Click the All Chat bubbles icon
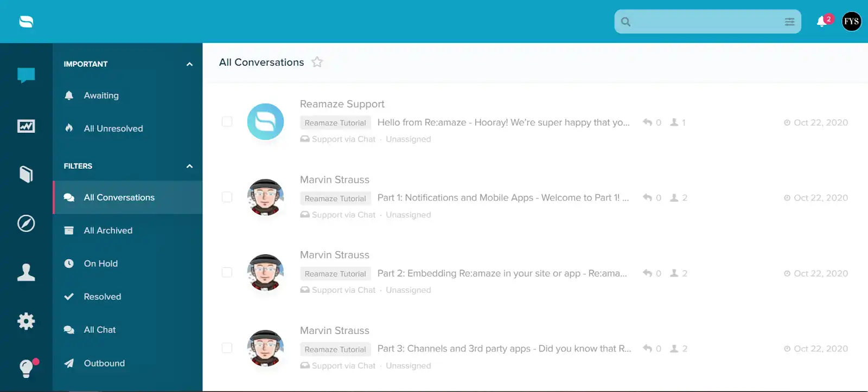This screenshot has width=868, height=392. [69, 330]
